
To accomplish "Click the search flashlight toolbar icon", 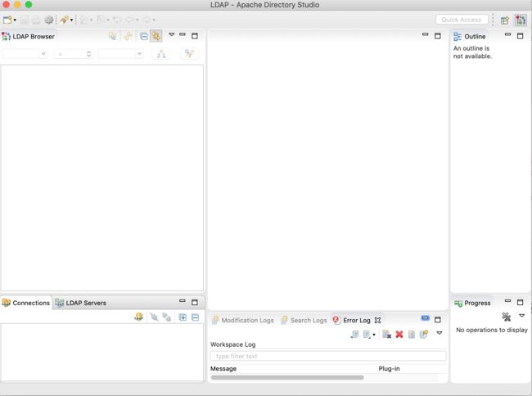I will coord(64,20).
